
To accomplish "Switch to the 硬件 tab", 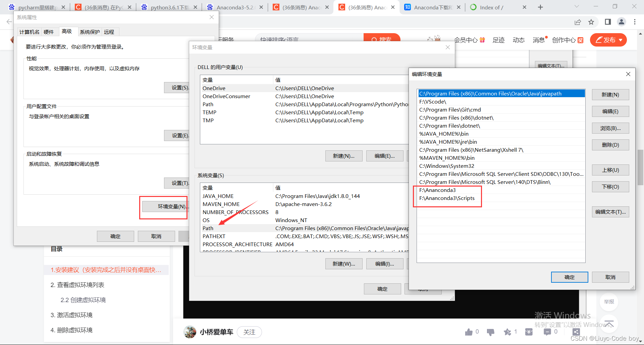I will (x=49, y=32).
